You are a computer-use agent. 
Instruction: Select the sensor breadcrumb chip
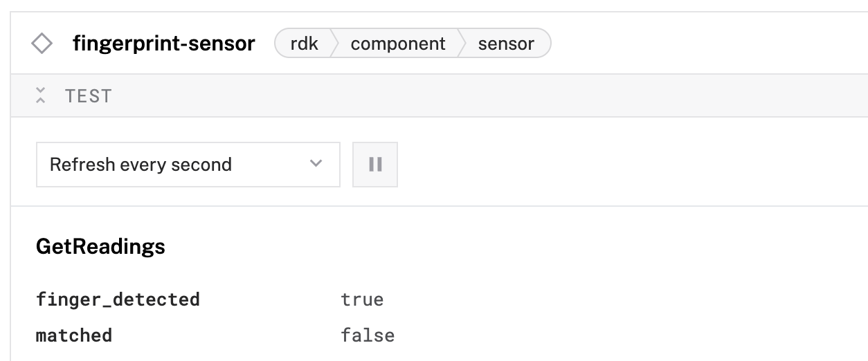pos(506,44)
